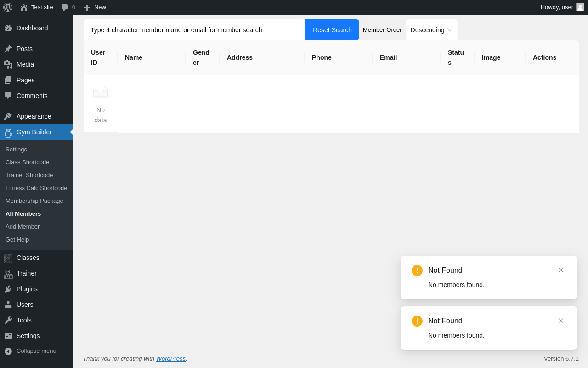Open the New content menu

pyautogui.click(x=95, y=7)
